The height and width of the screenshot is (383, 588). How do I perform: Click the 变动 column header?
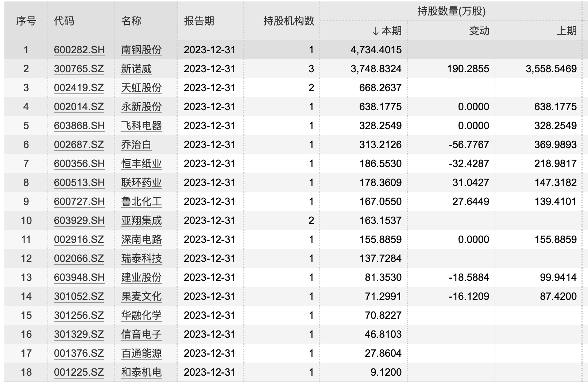coord(479,31)
